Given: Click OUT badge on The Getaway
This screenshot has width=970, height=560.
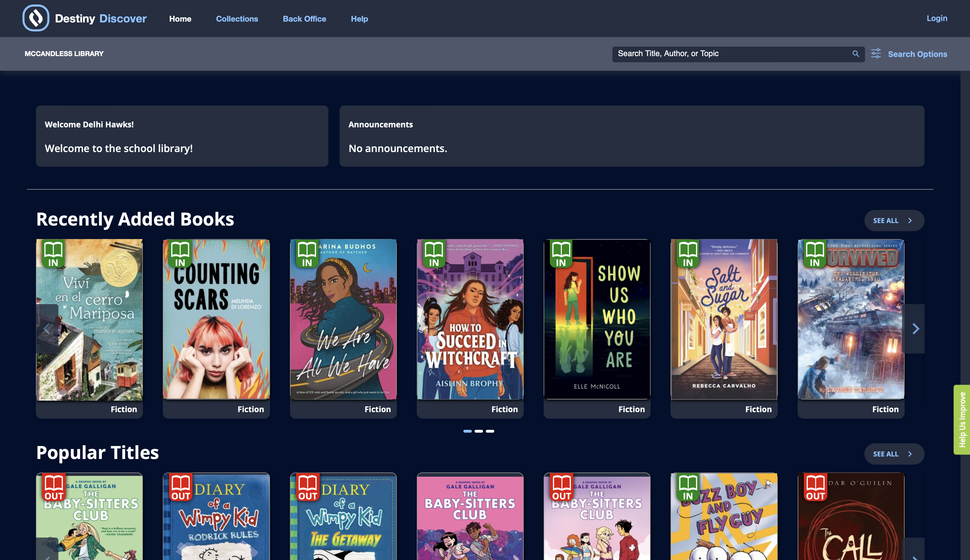Looking at the screenshot, I should coord(307,488).
